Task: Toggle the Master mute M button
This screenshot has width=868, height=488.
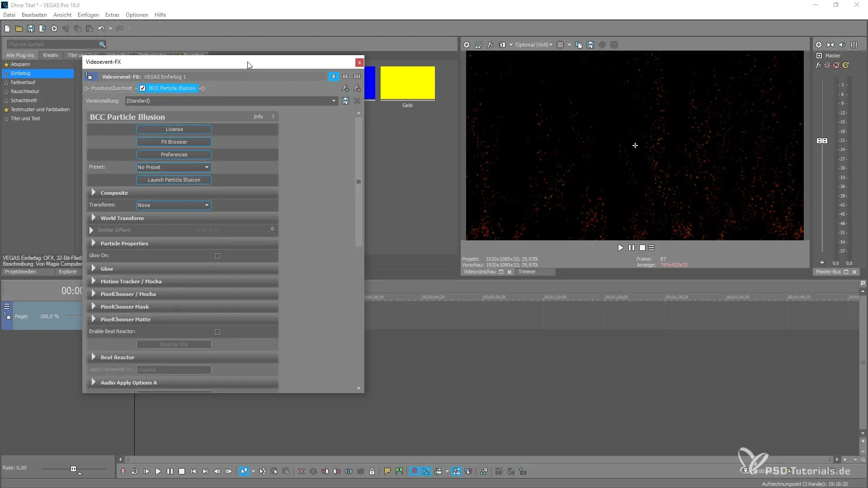Action: pyautogui.click(x=836, y=65)
